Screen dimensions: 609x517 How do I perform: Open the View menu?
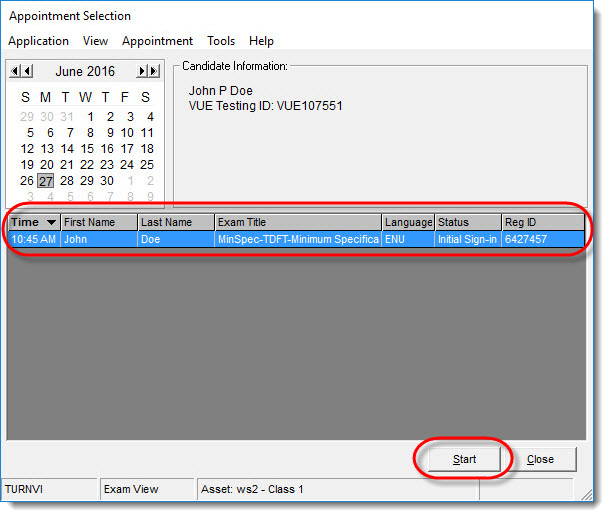[96, 41]
